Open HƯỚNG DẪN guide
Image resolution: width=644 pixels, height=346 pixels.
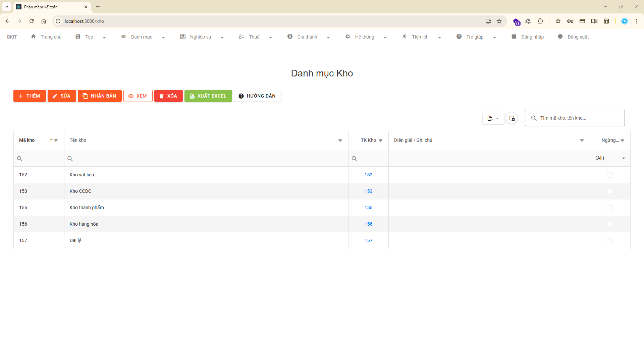tap(257, 96)
